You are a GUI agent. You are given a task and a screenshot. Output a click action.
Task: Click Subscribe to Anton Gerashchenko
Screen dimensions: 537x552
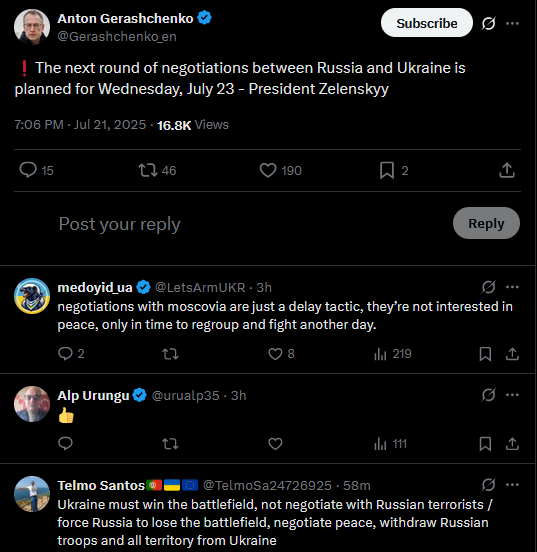[x=426, y=23]
